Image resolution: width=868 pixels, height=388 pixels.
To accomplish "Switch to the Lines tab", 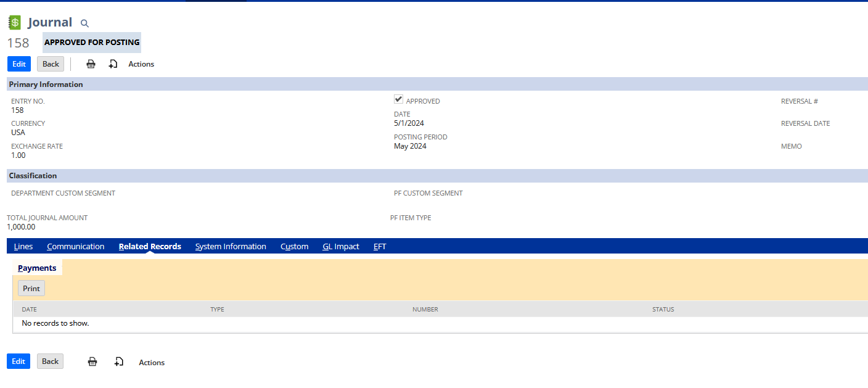I will coord(23,246).
